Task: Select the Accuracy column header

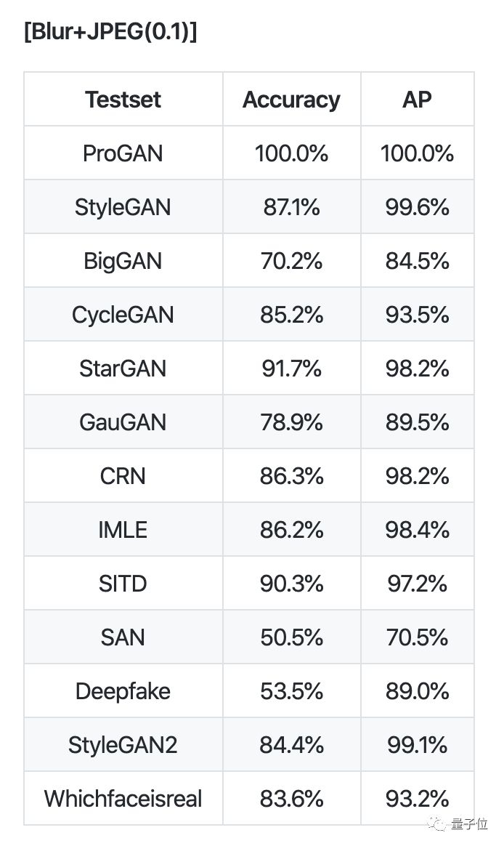Action: (291, 100)
